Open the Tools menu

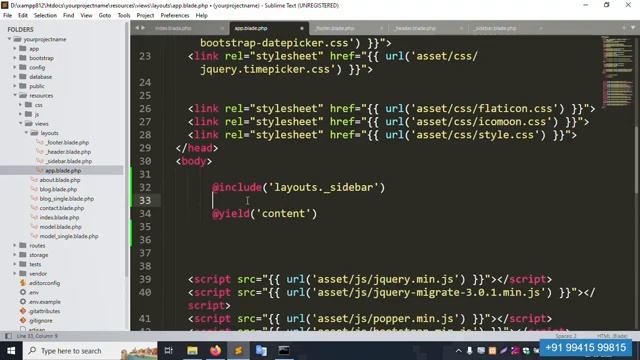click(x=124, y=16)
